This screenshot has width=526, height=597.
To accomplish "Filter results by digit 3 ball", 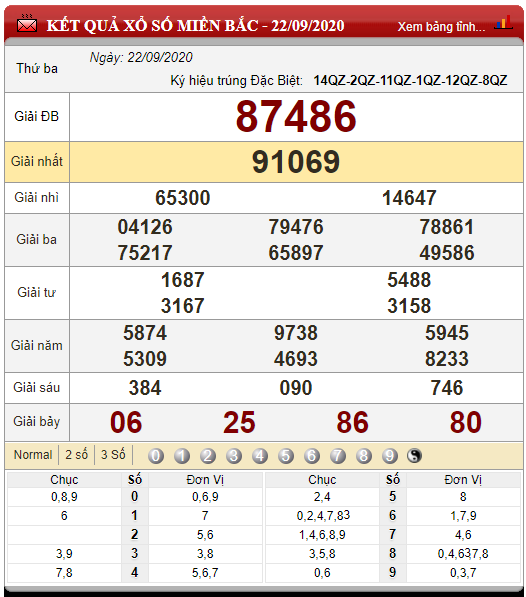I will [234, 456].
